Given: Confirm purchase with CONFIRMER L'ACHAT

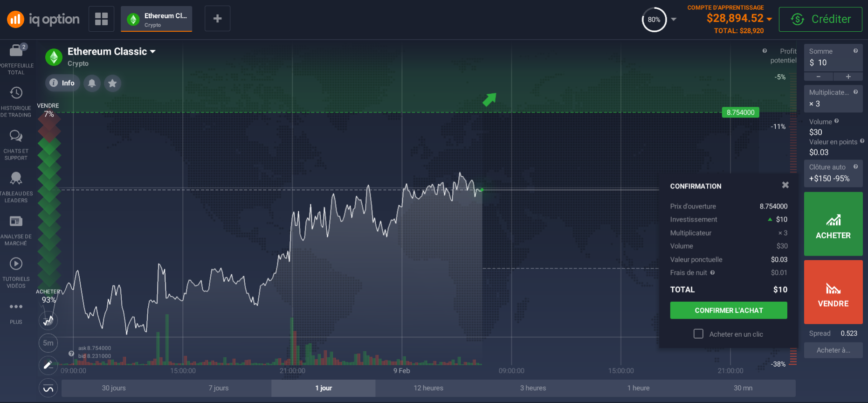Looking at the screenshot, I should coord(729,310).
